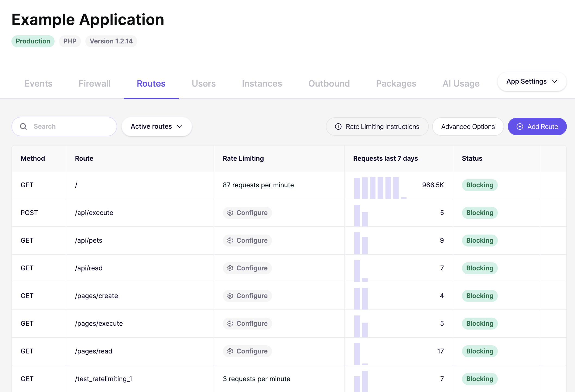Configure rate limiting for /pages/execute
Image resolution: width=575 pixels, height=392 pixels.
point(247,324)
